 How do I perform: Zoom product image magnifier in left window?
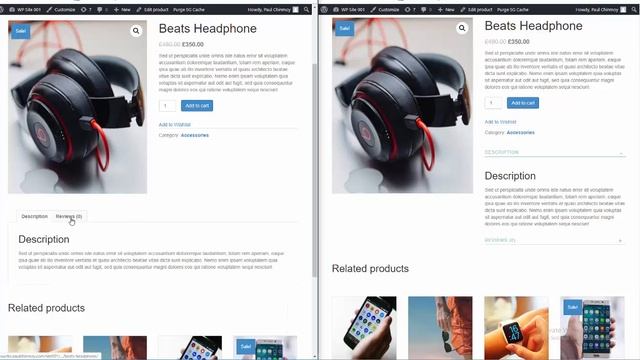point(136,31)
